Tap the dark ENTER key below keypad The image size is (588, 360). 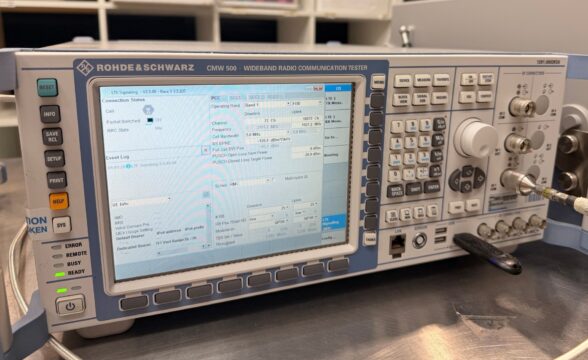pos(432,188)
